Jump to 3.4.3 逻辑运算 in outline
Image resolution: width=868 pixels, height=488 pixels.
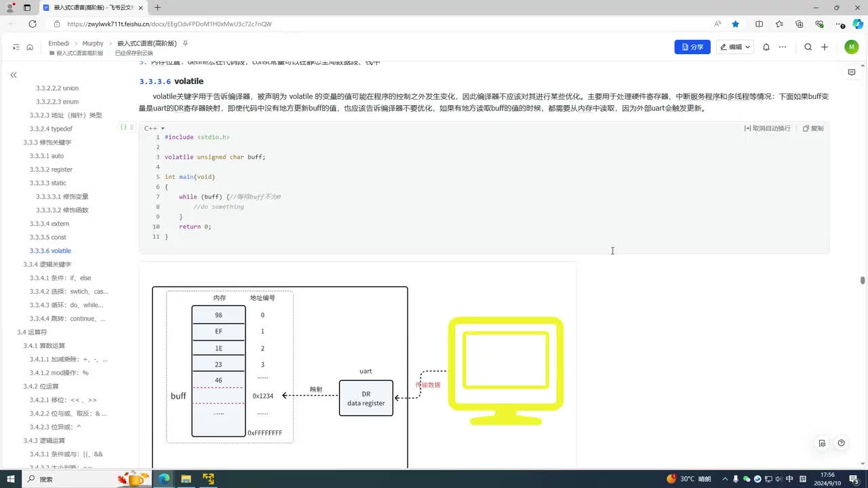[44, 441]
